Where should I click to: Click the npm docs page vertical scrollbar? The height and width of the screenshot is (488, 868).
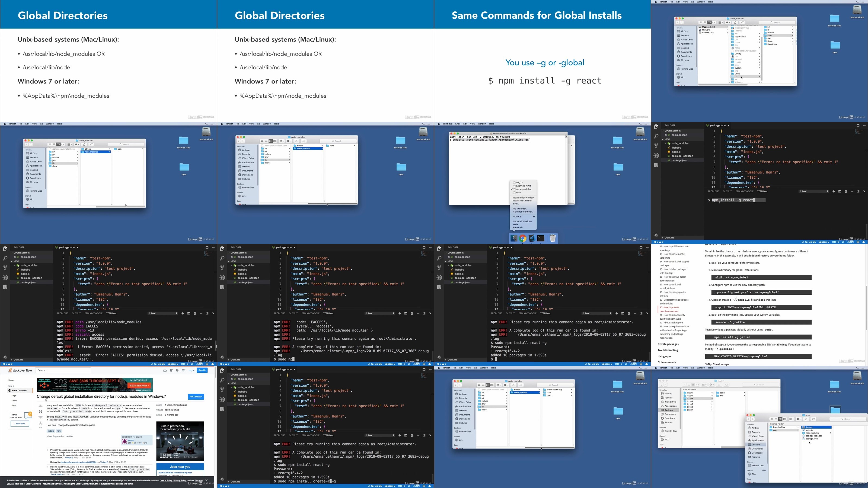coord(866,308)
